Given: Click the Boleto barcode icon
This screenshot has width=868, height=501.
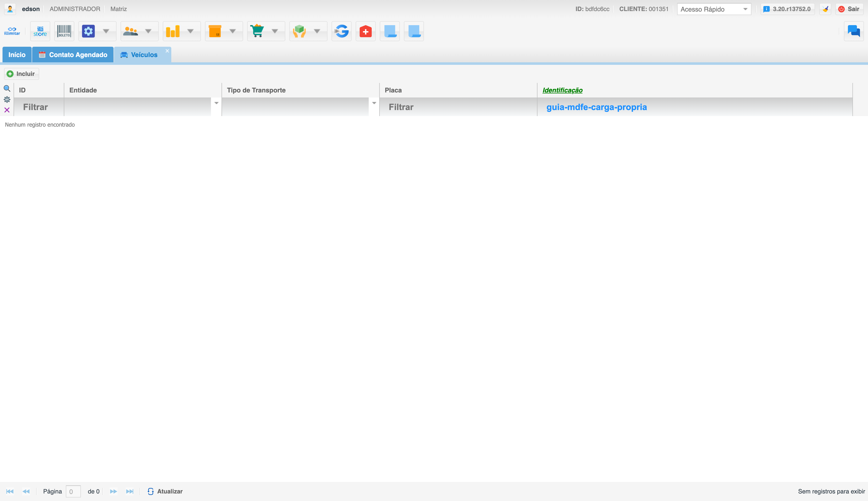Looking at the screenshot, I should 64,31.
